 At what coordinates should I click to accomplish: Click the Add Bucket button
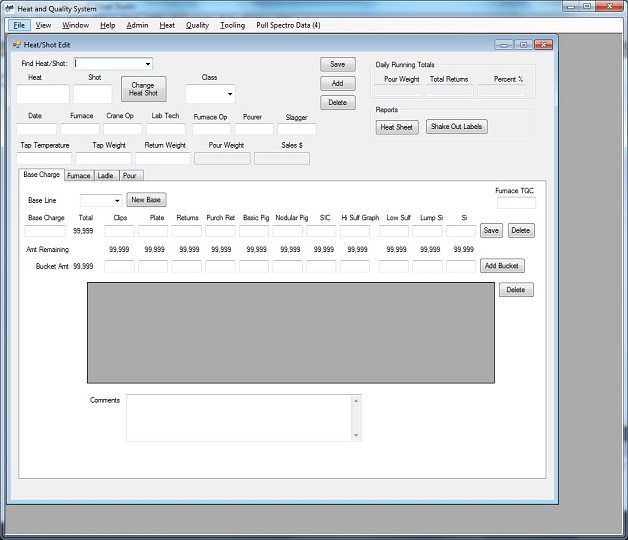(x=502, y=266)
